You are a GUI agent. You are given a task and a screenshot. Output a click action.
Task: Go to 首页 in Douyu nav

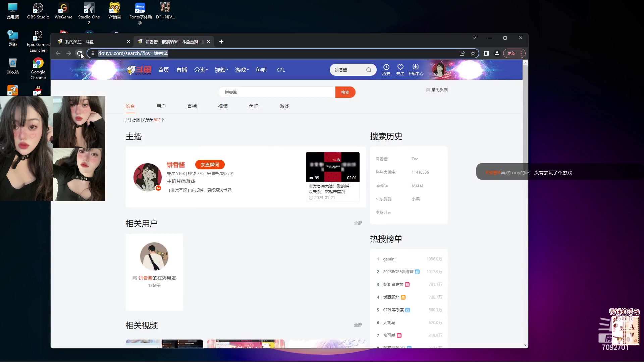coord(163,70)
